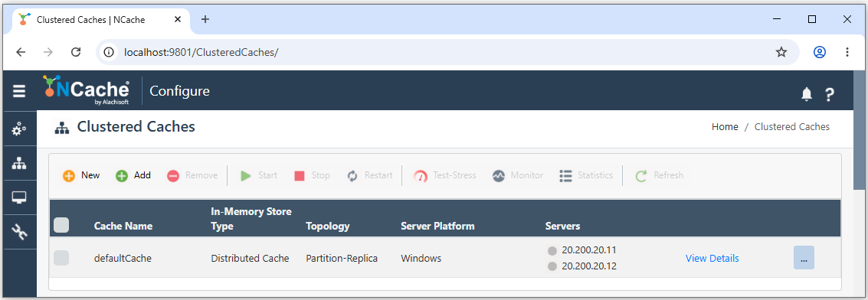Click the NCache logo

[x=87, y=90]
